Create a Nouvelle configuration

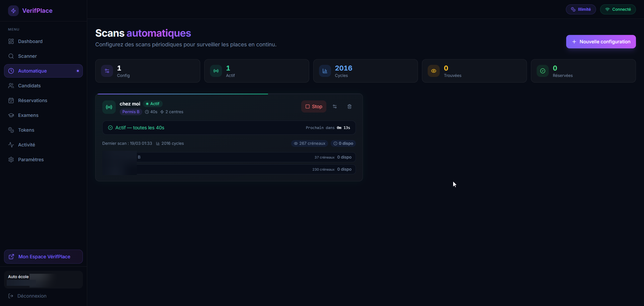601,42
